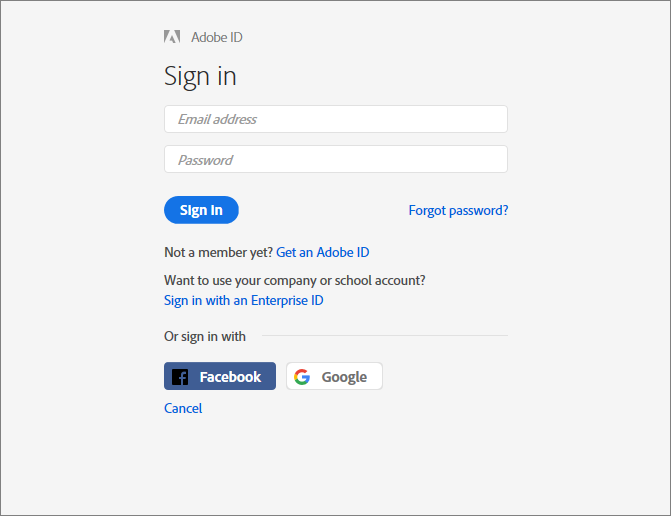Click the company or school account question

[301, 280]
